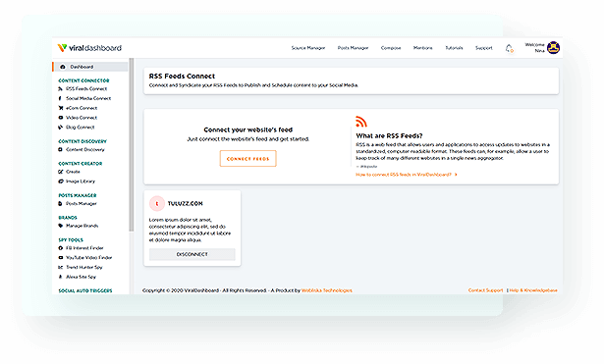
Task: Click the sidebar vertical scrollbar
Action: coord(132,145)
